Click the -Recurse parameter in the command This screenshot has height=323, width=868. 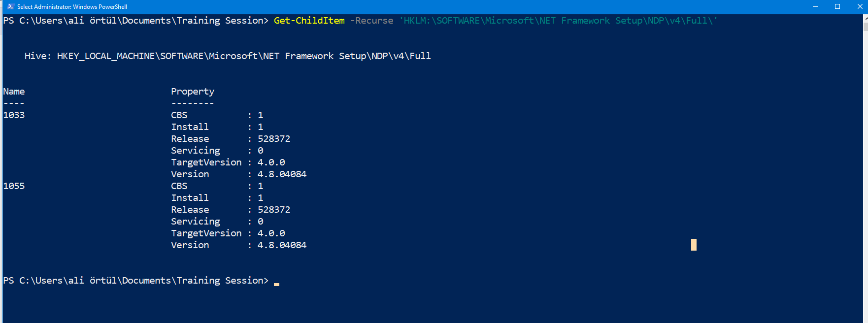tap(371, 21)
